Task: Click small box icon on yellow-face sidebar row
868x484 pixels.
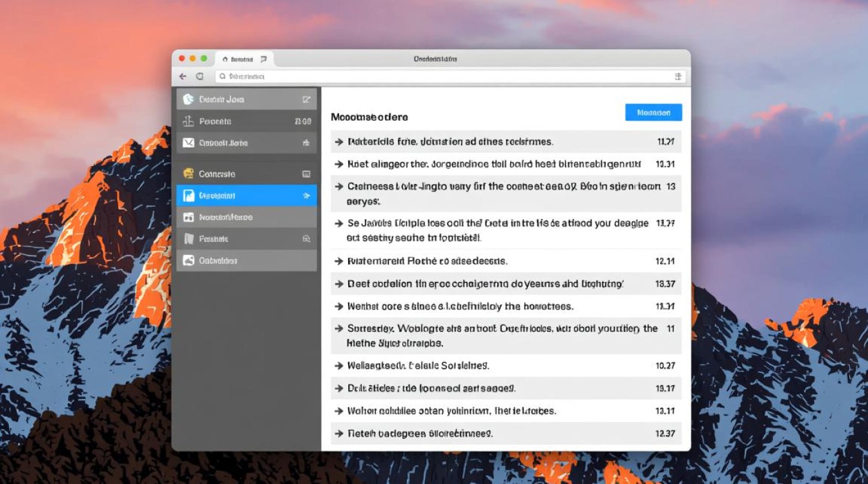Action: click(x=306, y=174)
